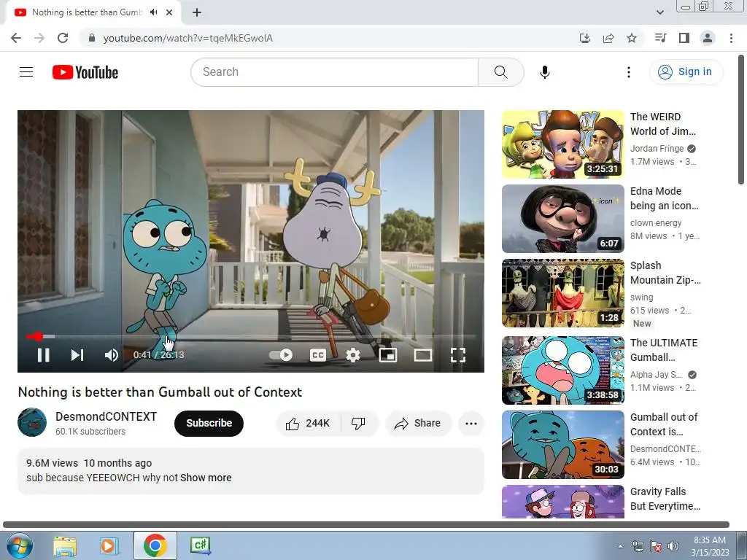
Task: Open YouTube settings three-dot menu
Action: pos(628,72)
